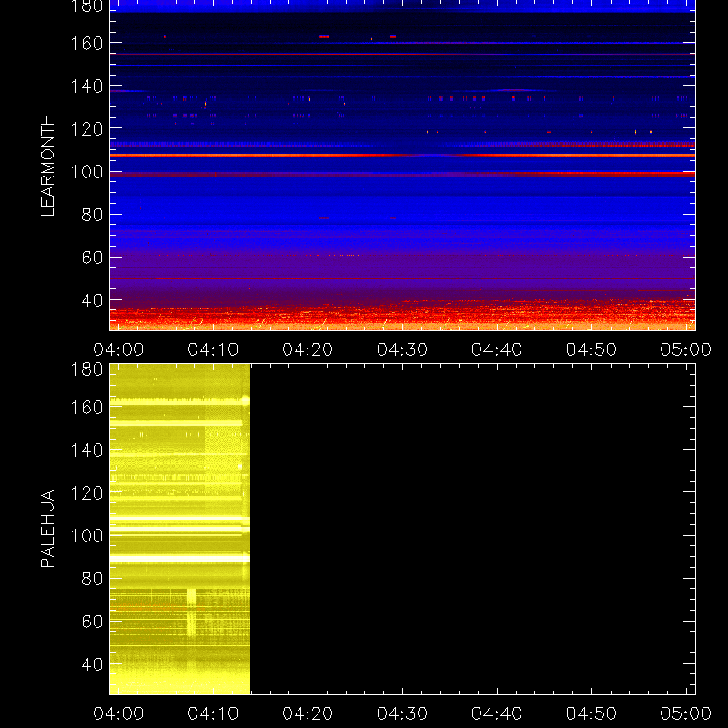728x728 pixels.
Task: Select the 60 tick label on Palehua axis
Action: click(x=92, y=622)
